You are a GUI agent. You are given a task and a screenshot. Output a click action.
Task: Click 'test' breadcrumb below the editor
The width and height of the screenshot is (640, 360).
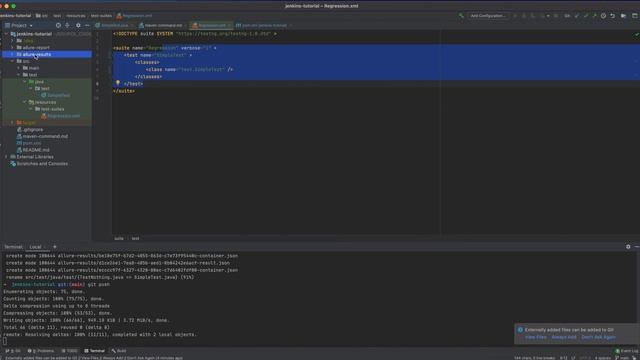135,238
